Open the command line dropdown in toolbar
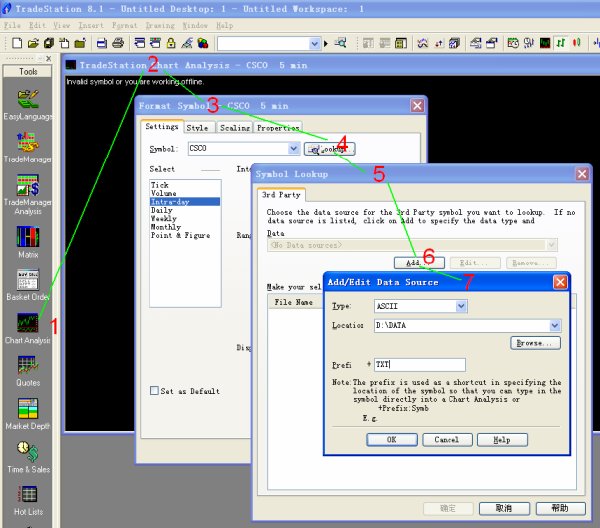This screenshot has width=600, height=528. tap(314, 44)
